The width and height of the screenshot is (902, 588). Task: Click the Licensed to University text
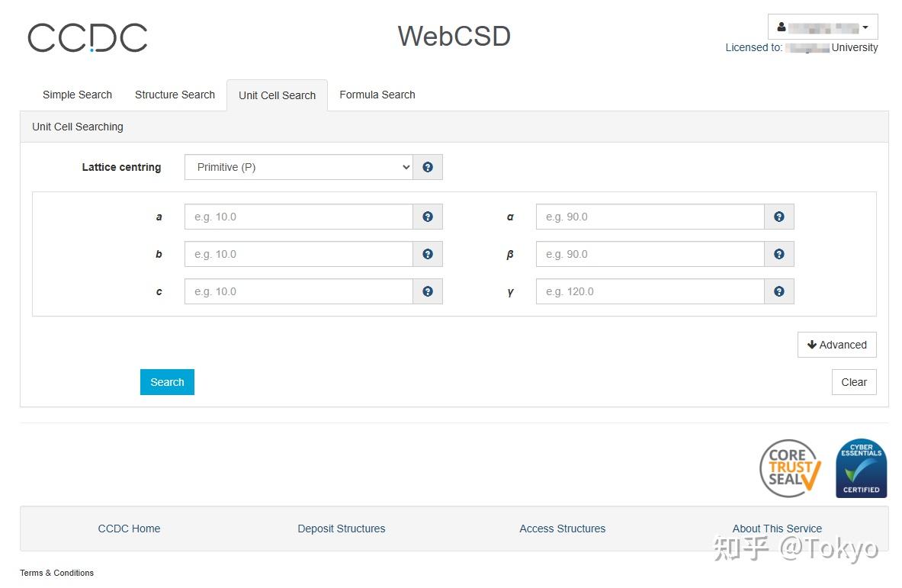point(801,48)
